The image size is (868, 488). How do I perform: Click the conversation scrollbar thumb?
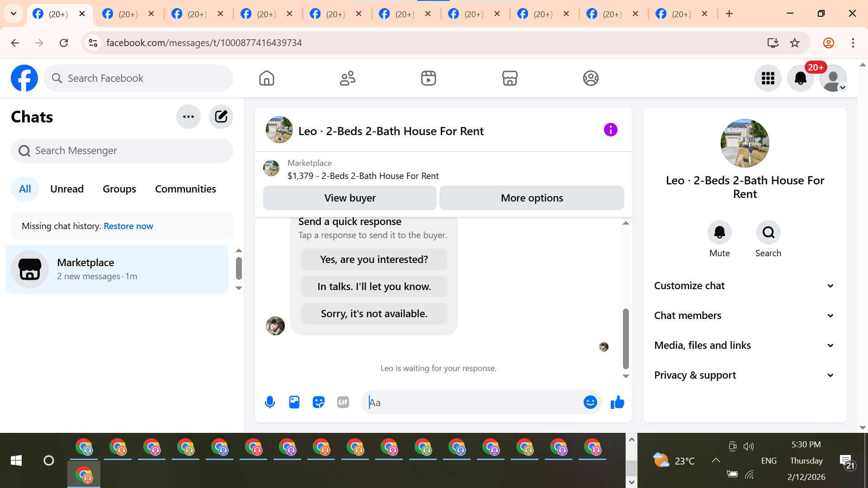click(626, 339)
